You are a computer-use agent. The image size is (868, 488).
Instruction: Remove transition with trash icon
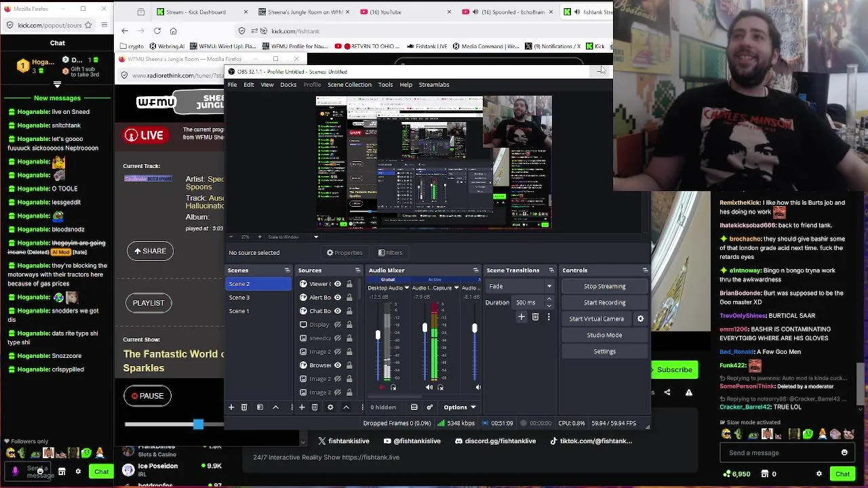click(535, 317)
